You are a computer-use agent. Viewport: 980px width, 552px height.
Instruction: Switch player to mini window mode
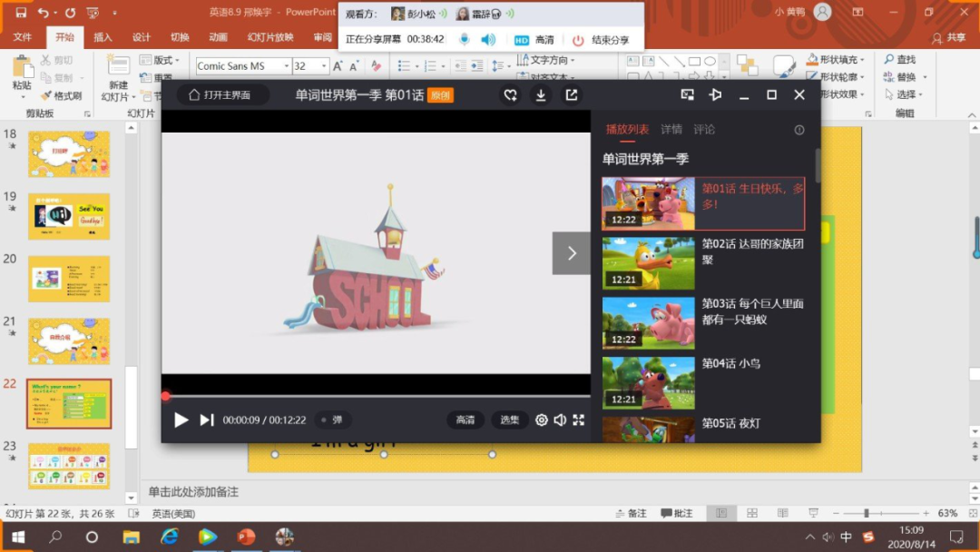pyautogui.click(x=688, y=95)
